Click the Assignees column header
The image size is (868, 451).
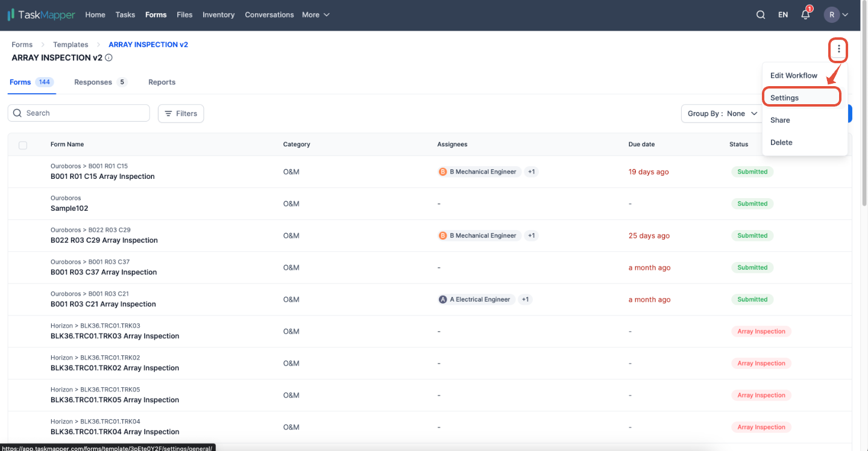452,145
